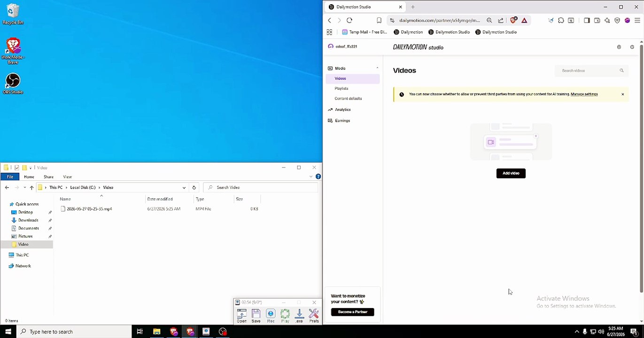The width and height of the screenshot is (644, 338).
Task: Open Leo AI sparkle icon in Brave
Action: (607, 20)
